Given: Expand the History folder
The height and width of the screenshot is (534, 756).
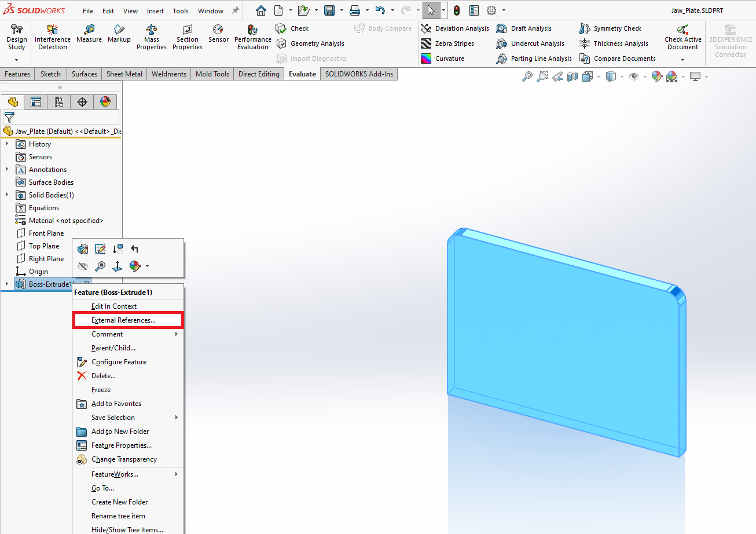Looking at the screenshot, I should point(7,144).
